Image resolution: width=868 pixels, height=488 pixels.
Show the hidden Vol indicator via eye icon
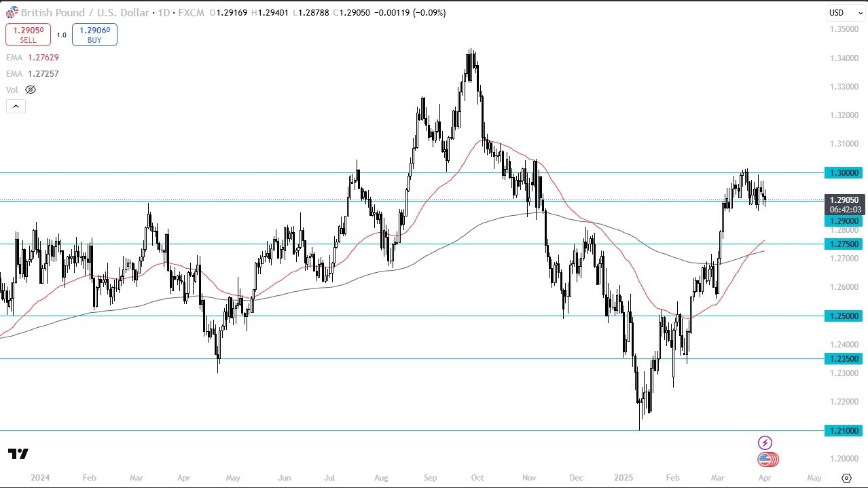31,90
